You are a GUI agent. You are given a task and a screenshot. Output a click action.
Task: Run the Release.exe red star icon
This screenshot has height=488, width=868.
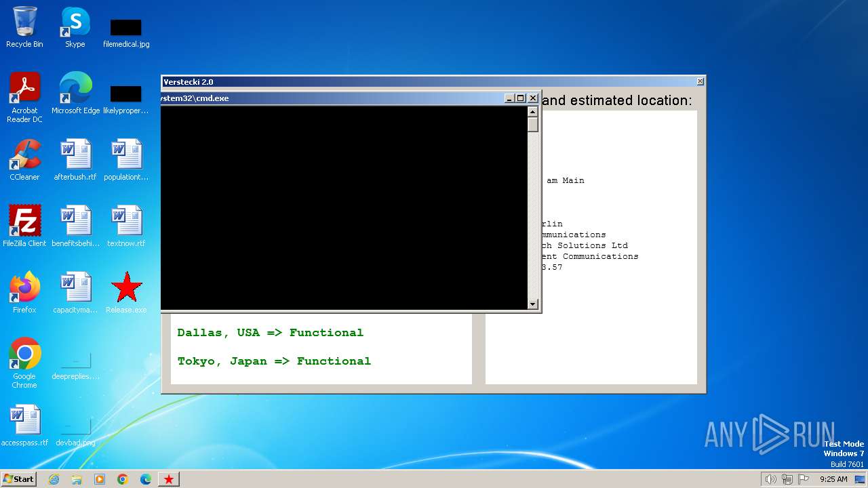126,293
